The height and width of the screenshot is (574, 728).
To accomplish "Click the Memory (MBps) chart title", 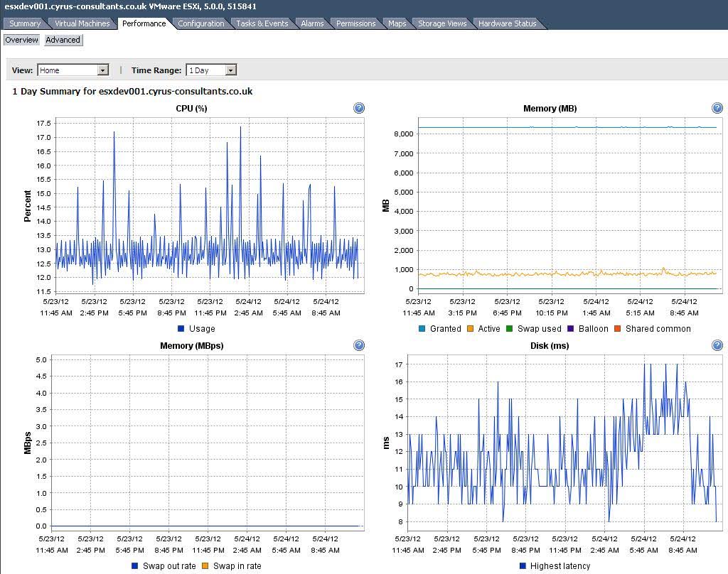I will click(192, 345).
